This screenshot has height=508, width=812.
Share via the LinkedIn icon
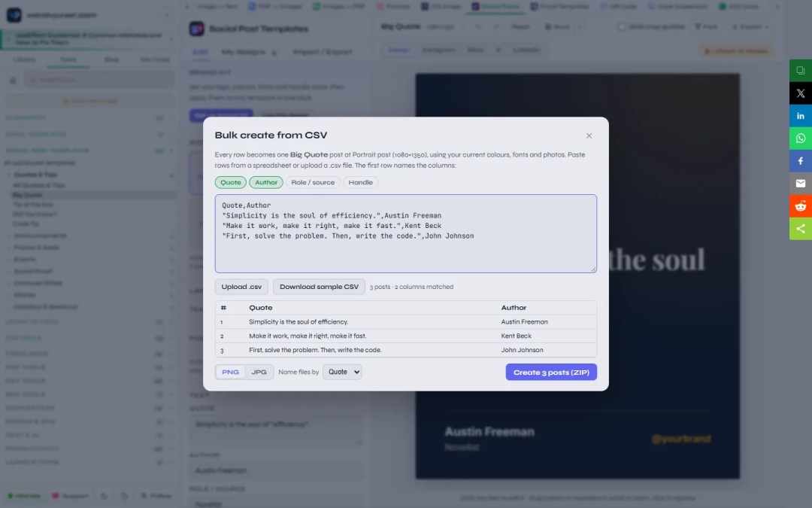(x=800, y=116)
